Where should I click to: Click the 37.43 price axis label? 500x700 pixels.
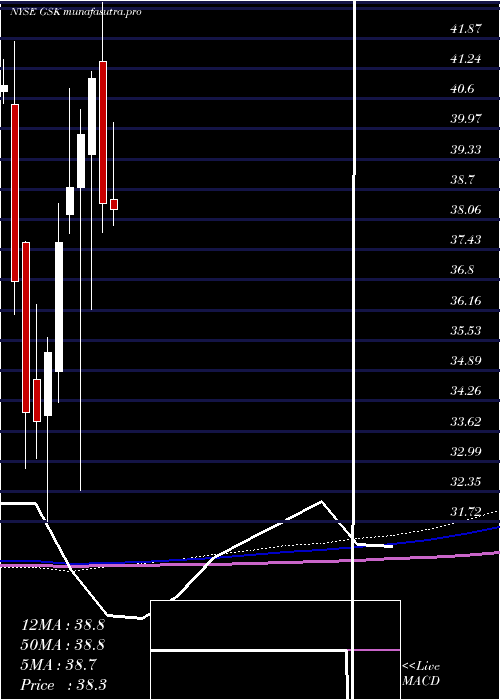tap(466, 240)
